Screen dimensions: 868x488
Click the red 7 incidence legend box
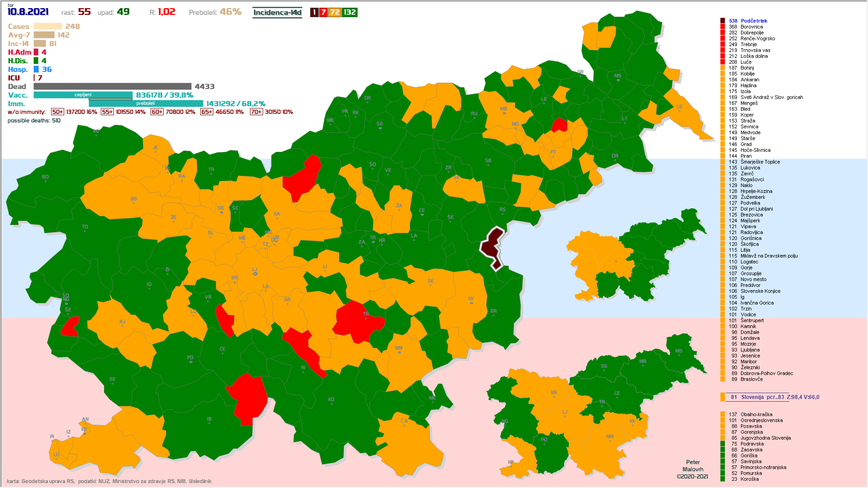point(323,12)
